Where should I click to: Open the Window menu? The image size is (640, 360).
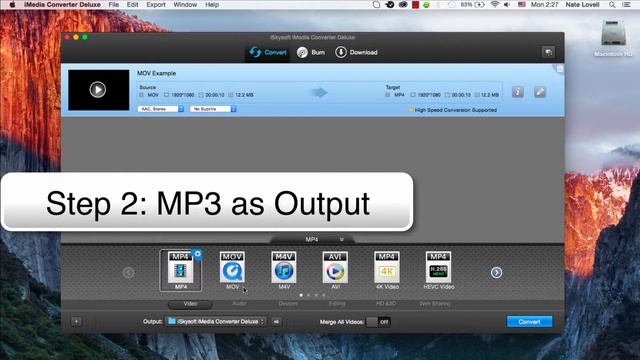[x=185, y=4]
